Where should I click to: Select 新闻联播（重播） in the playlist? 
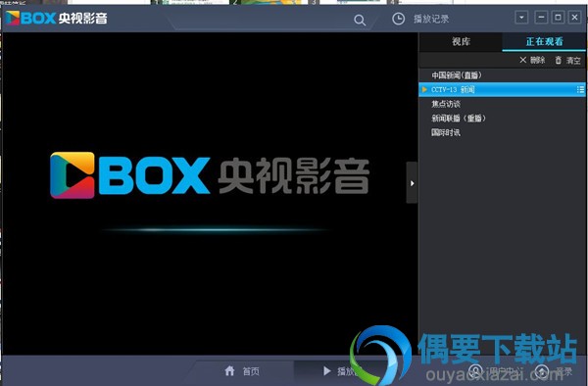(x=502, y=118)
